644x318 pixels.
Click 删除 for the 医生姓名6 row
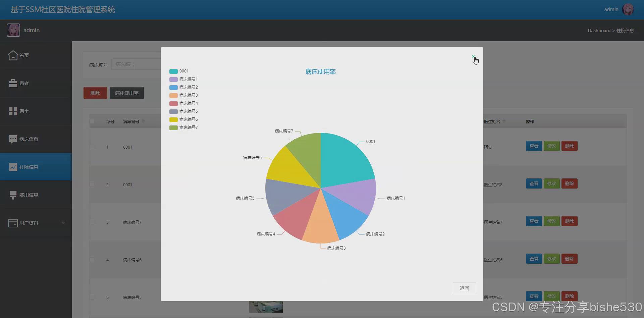[x=569, y=259]
